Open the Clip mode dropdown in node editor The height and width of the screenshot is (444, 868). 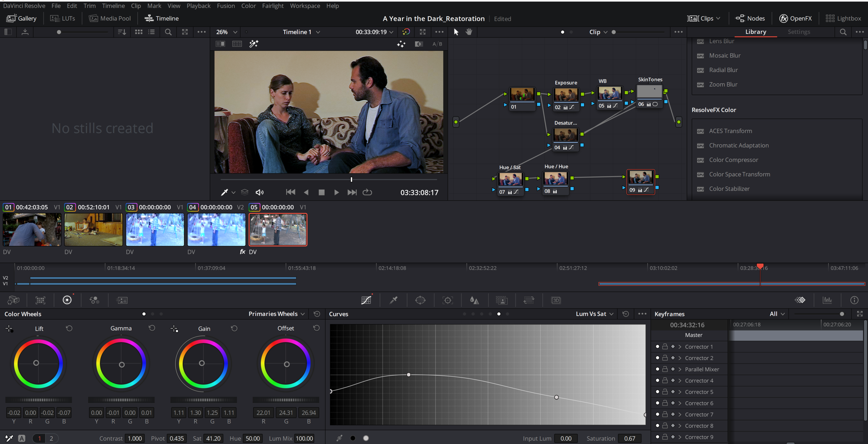point(598,32)
